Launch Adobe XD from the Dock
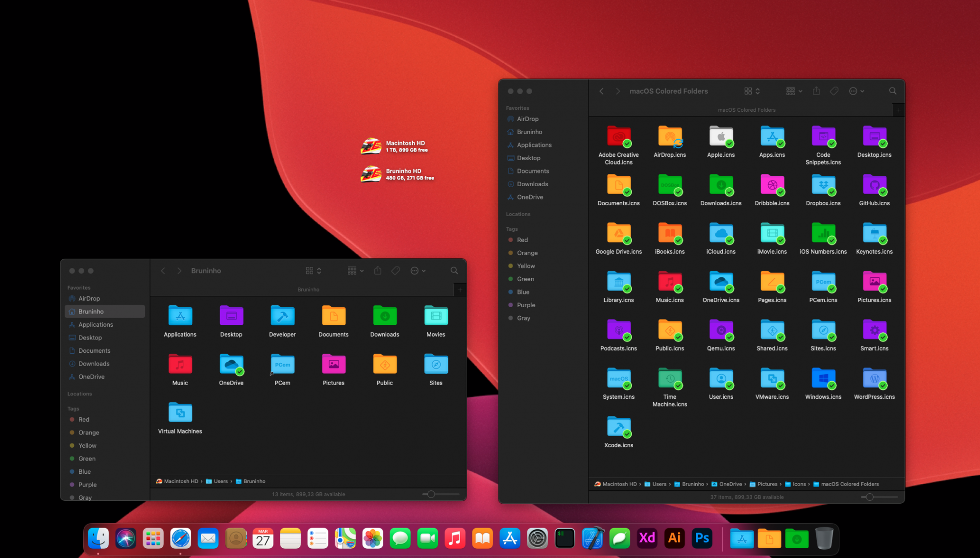The image size is (980, 558). click(x=647, y=538)
